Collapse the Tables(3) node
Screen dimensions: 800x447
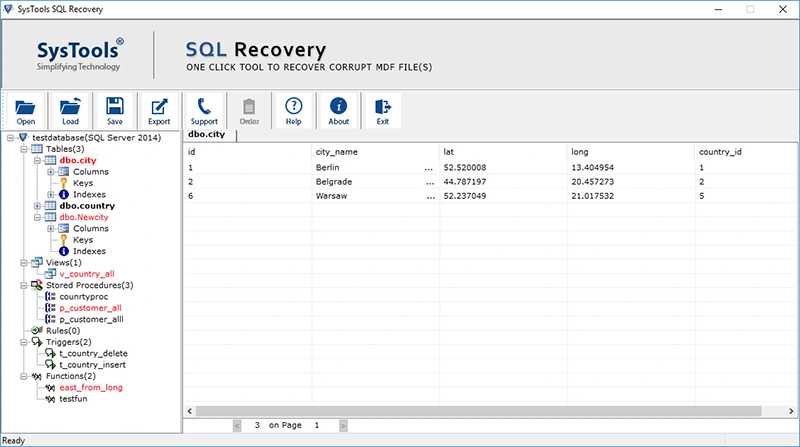(x=23, y=149)
